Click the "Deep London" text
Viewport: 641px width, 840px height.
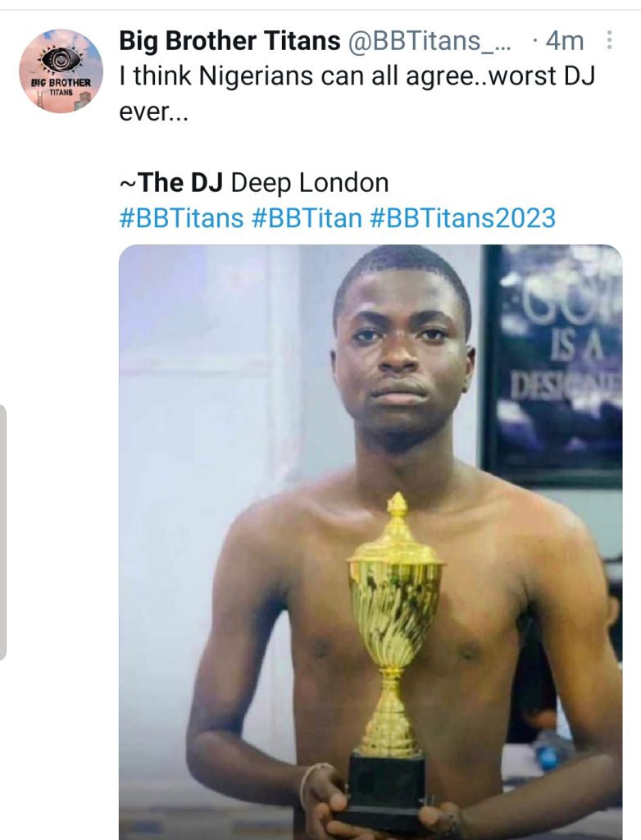[x=310, y=182]
